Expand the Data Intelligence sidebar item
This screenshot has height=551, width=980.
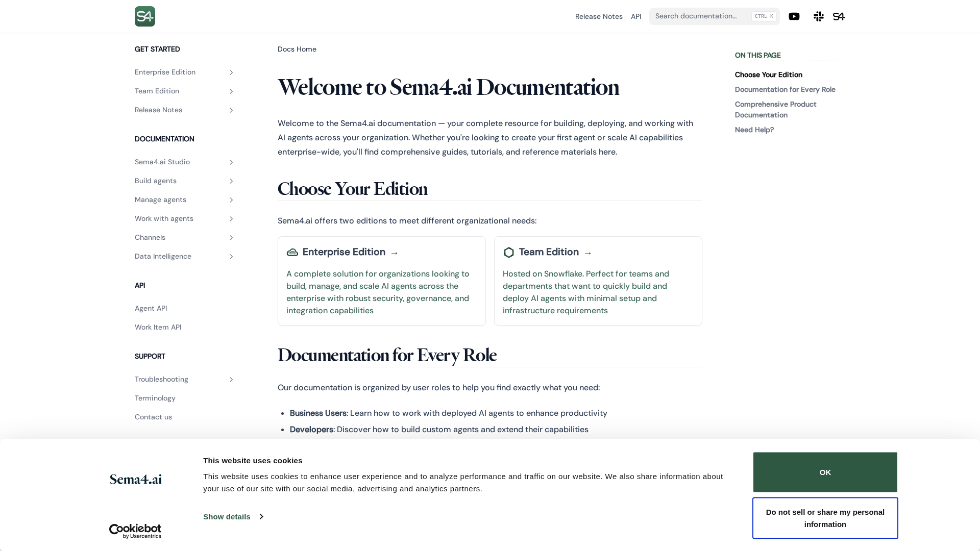pos(231,257)
